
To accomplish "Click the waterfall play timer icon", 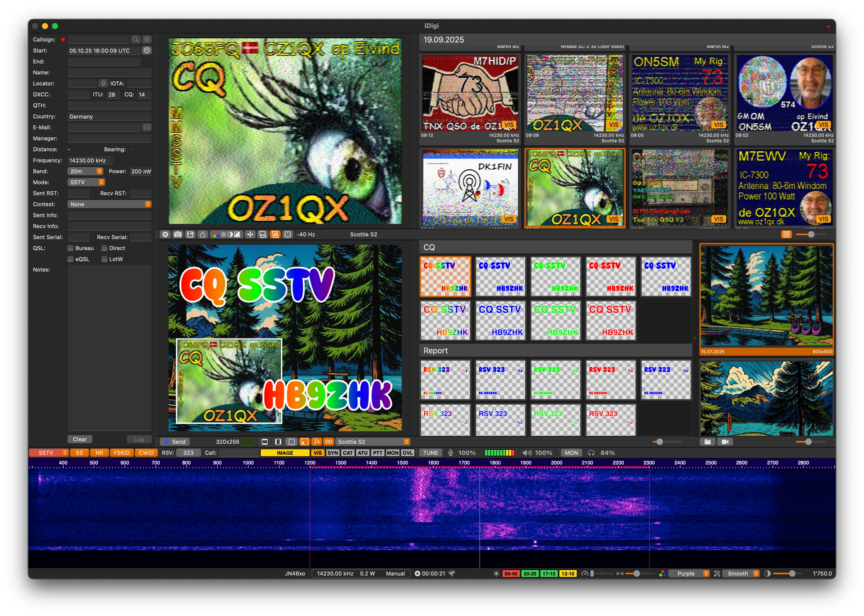I will (417, 574).
